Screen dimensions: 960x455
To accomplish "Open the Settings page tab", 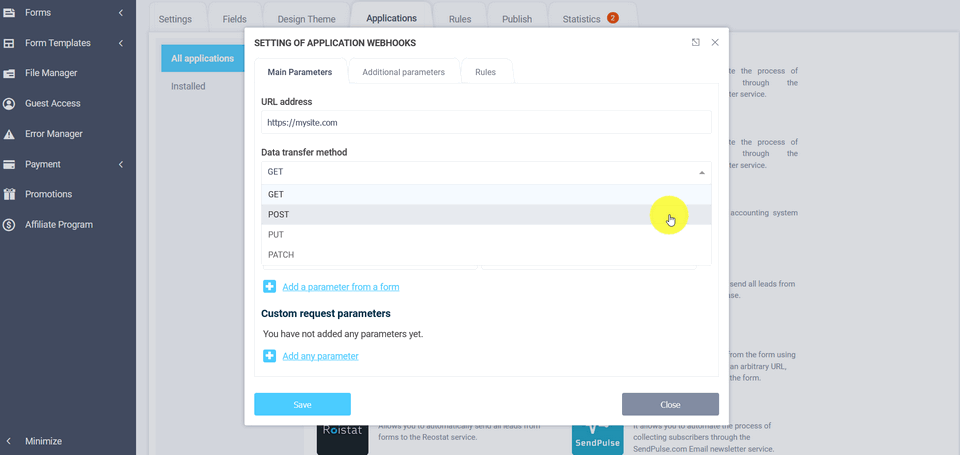I will point(175,19).
